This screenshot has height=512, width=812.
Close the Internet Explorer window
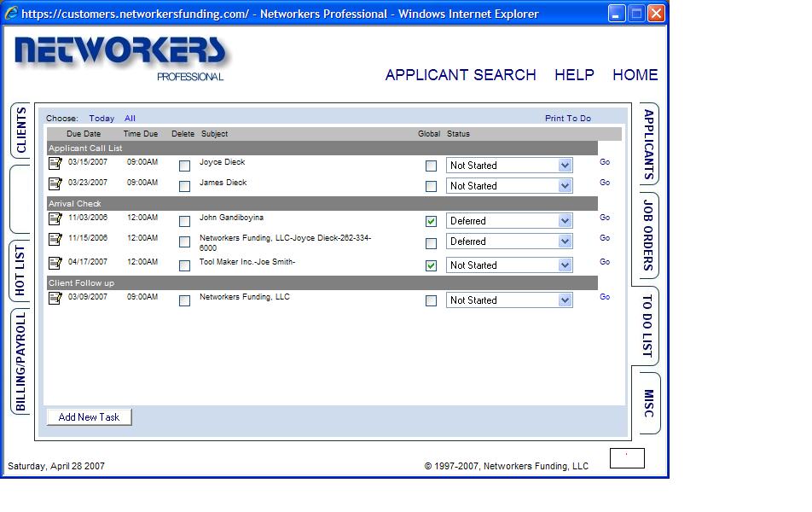pos(656,13)
